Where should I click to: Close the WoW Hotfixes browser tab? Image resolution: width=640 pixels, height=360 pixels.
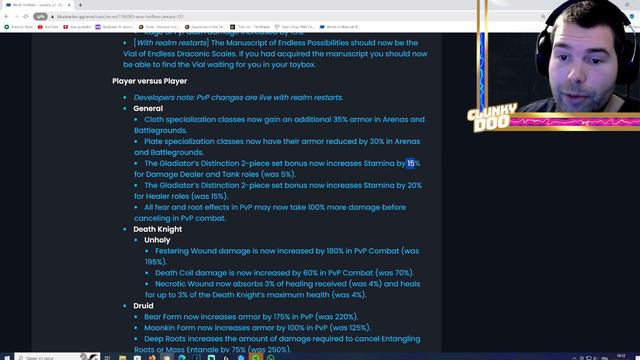click(69, 5)
